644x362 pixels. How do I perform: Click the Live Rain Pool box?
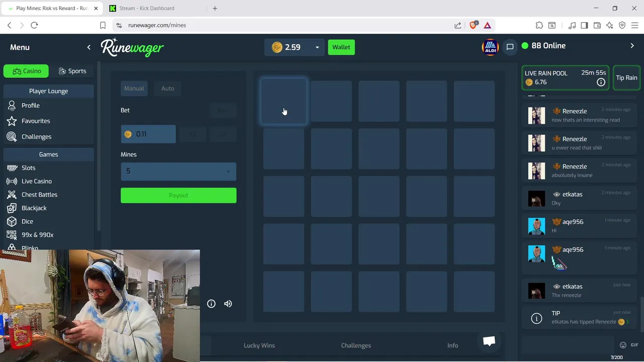tap(566, 78)
